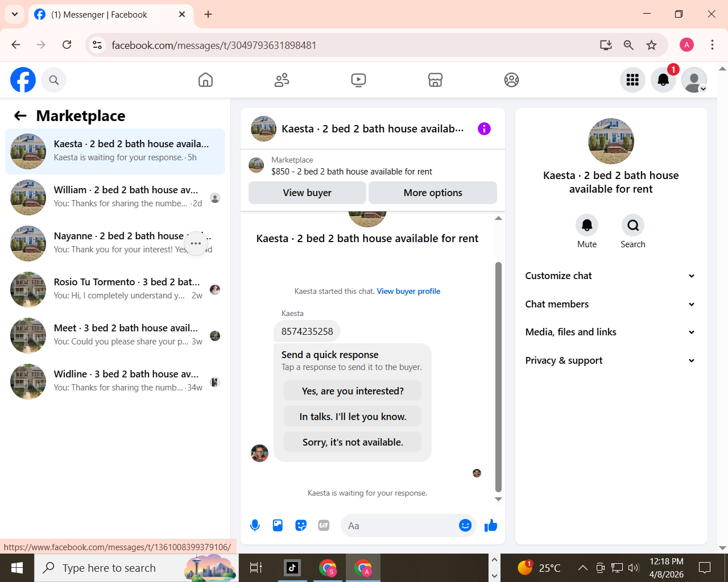The width and height of the screenshot is (728, 582).
Task: Click Windows taskbar search box
Action: pyautogui.click(x=136, y=568)
